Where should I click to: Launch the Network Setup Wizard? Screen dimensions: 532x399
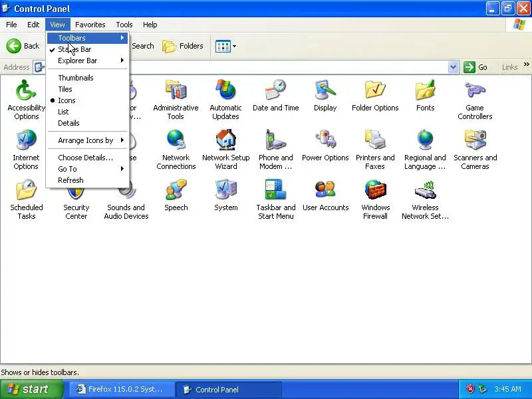225,149
